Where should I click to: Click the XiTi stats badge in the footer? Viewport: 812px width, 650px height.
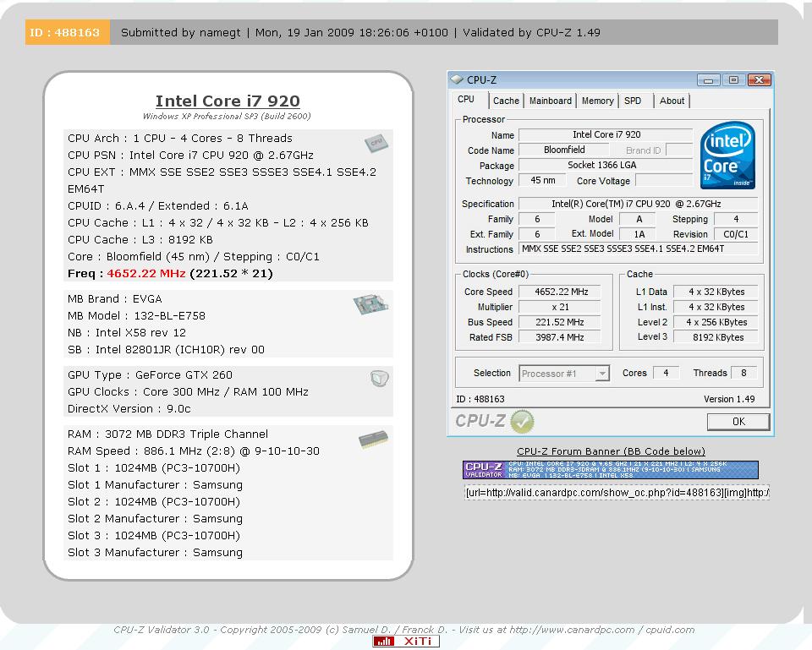click(x=406, y=642)
